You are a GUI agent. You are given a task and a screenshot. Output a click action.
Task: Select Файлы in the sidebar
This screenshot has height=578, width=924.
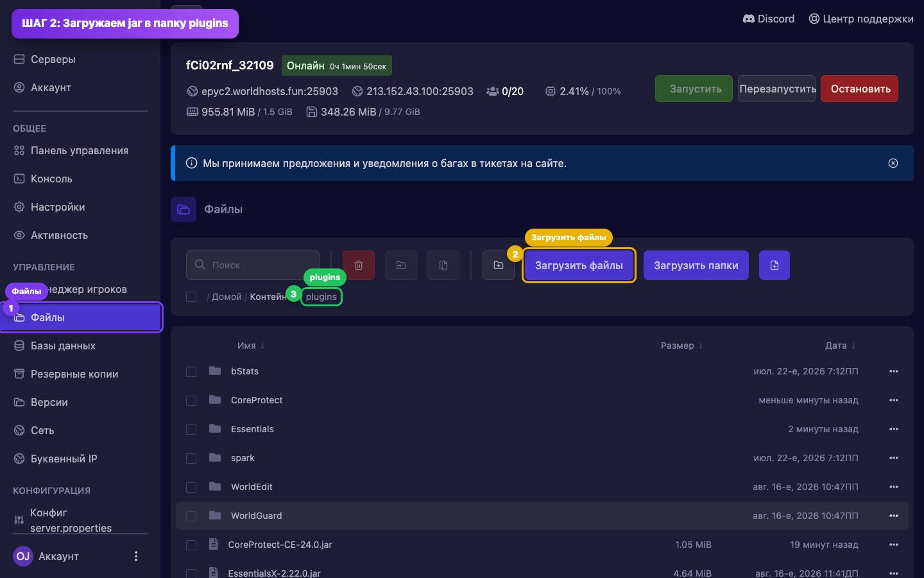tap(80, 317)
